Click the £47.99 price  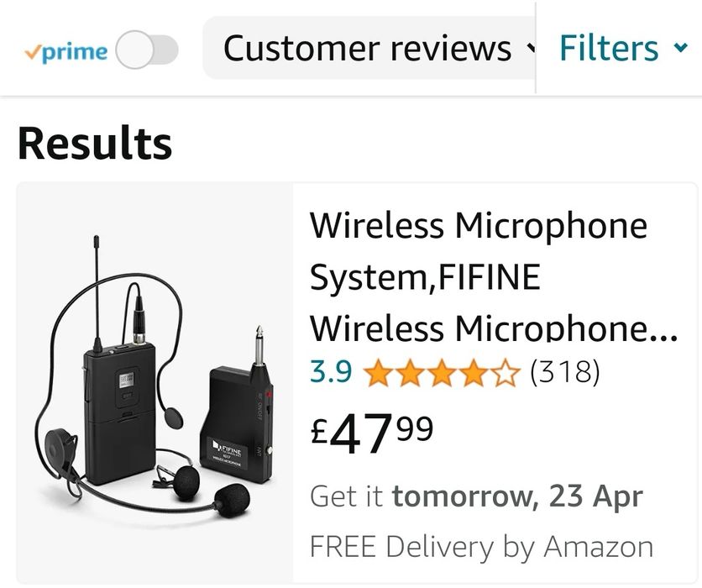point(372,434)
